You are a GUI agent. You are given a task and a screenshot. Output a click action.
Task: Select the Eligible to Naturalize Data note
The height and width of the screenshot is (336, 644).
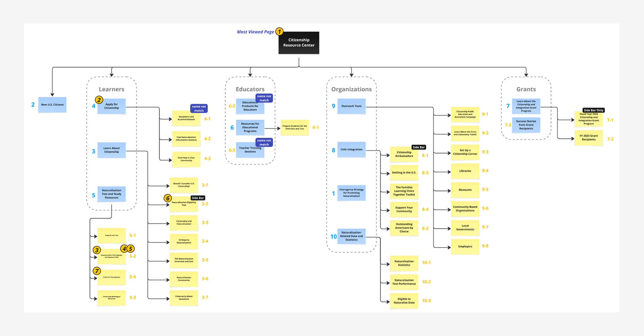point(404,301)
